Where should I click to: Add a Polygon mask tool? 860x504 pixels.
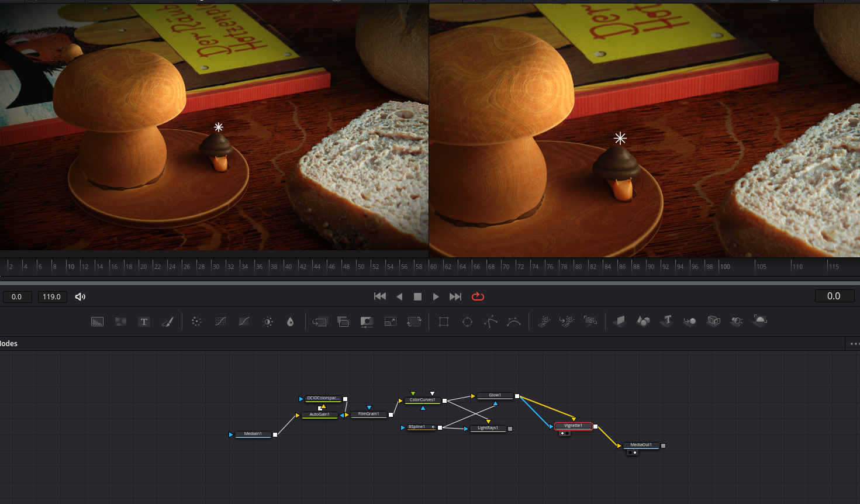(491, 322)
